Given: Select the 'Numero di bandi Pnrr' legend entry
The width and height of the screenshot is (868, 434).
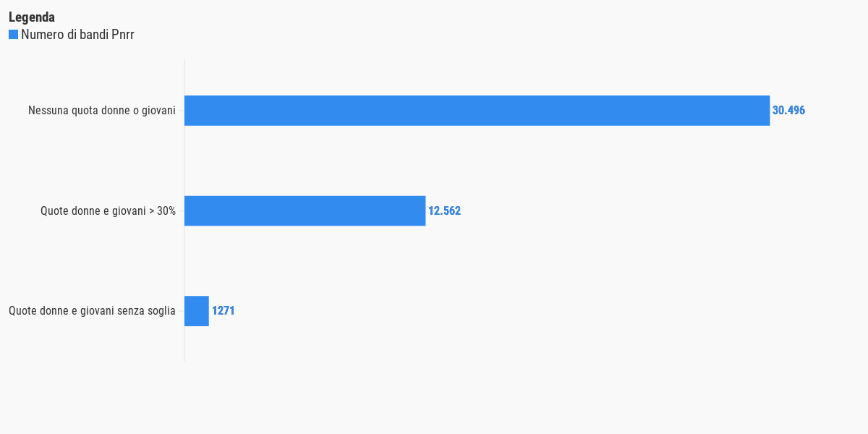Looking at the screenshot, I should [x=72, y=35].
